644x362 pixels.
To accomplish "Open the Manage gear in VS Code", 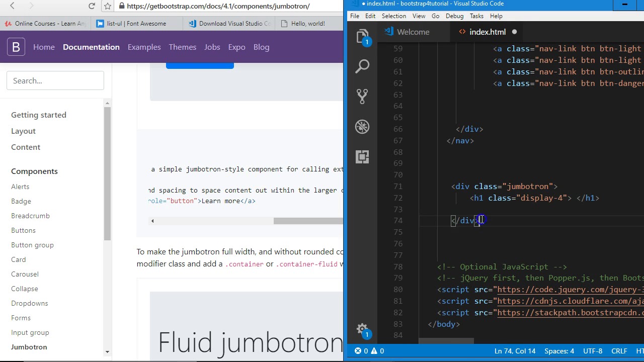I will 362,330.
